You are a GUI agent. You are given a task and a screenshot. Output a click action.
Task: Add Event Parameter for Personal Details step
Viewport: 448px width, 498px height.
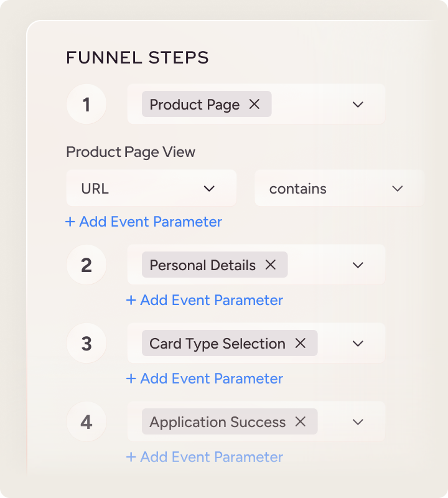point(205,300)
